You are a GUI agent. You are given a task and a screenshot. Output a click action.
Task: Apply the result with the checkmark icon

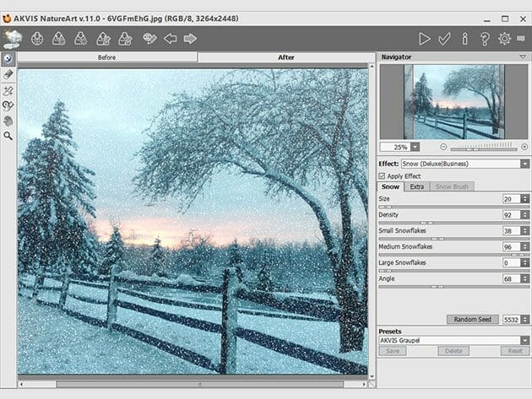(445, 38)
